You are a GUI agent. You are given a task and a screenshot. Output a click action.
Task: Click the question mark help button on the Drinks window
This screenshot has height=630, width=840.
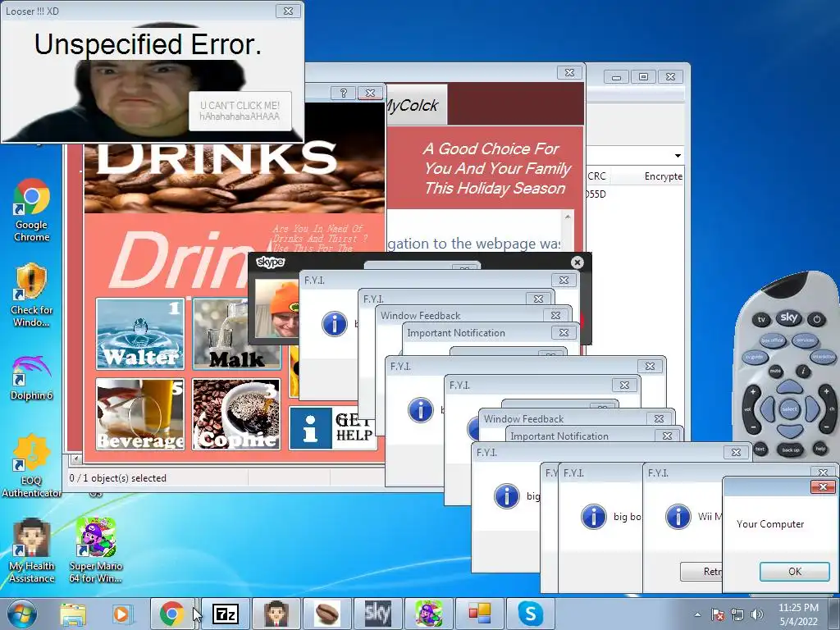click(x=344, y=93)
